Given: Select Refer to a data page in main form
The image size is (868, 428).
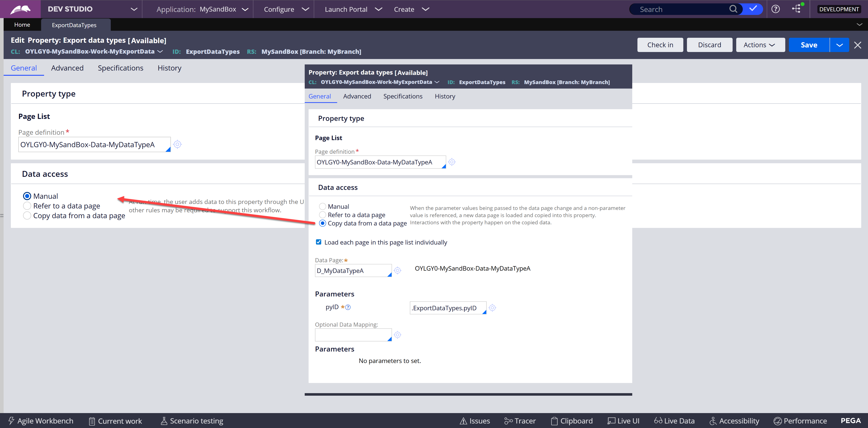Looking at the screenshot, I should 27,206.
